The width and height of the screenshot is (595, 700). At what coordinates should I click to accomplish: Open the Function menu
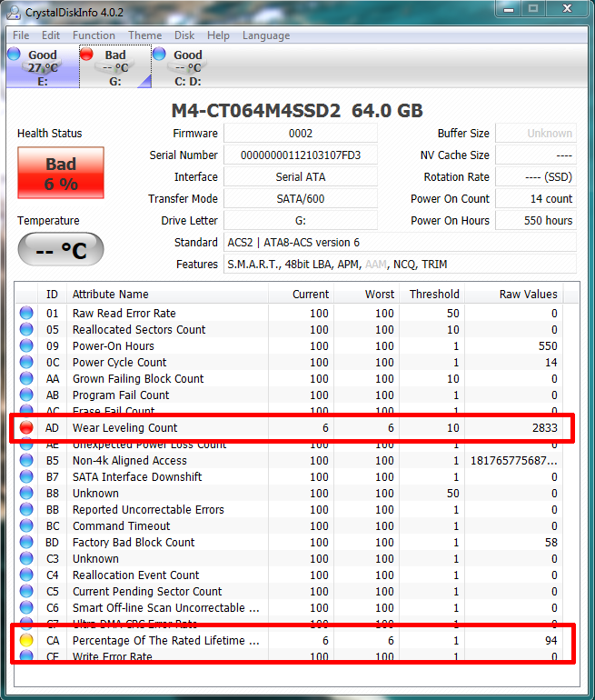[x=94, y=35]
